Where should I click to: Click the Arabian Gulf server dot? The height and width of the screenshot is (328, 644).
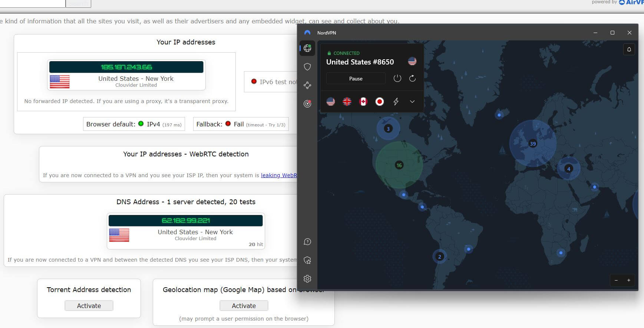(x=594, y=187)
